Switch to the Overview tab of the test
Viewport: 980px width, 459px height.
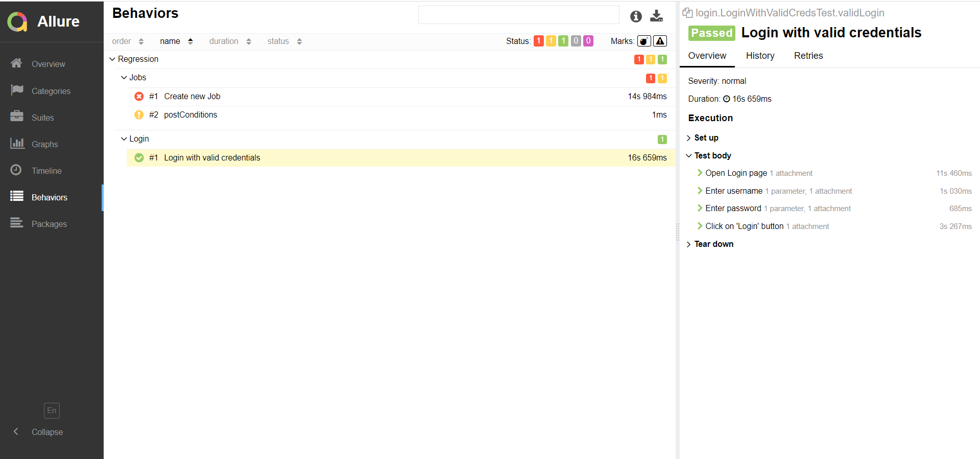click(x=707, y=56)
